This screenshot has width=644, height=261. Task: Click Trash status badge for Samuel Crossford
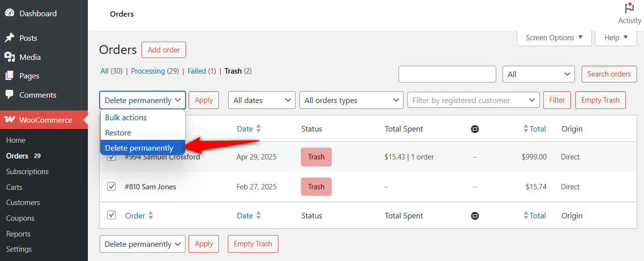316,157
